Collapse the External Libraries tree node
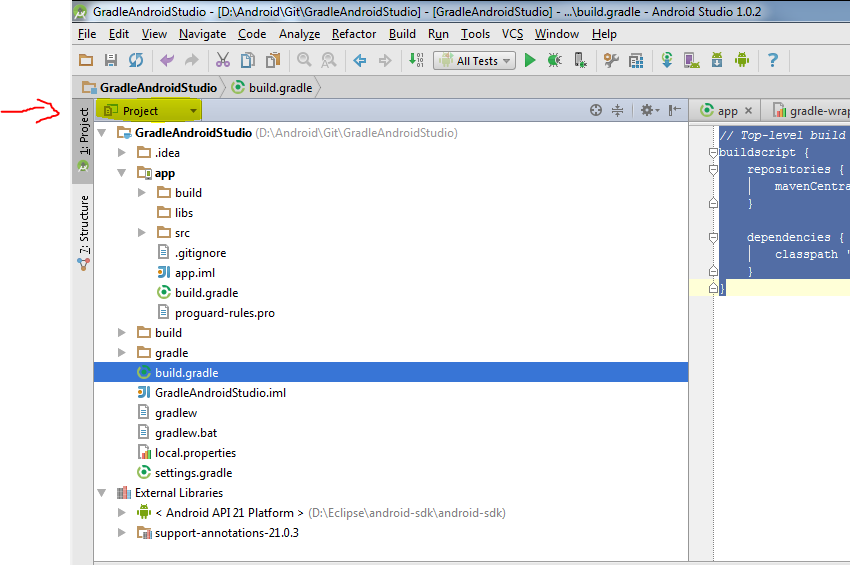The height and width of the screenshot is (565, 850). pyautogui.click(x=102, y=493)
